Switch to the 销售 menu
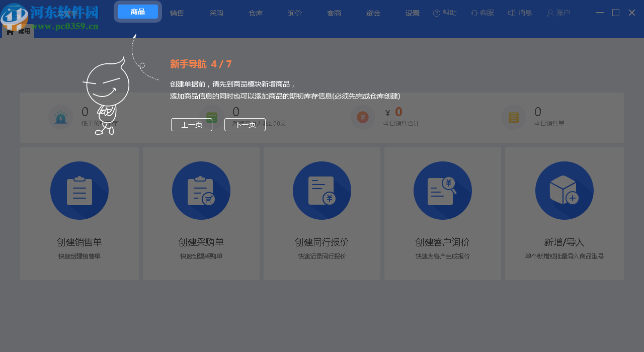This screenshot has height=352, width=644. click(x=177, y=13)
